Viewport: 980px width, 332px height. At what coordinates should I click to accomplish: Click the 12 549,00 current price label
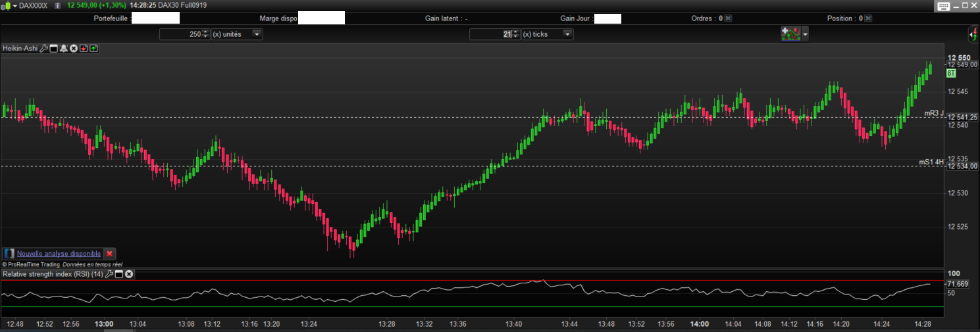tap(961, 64)
